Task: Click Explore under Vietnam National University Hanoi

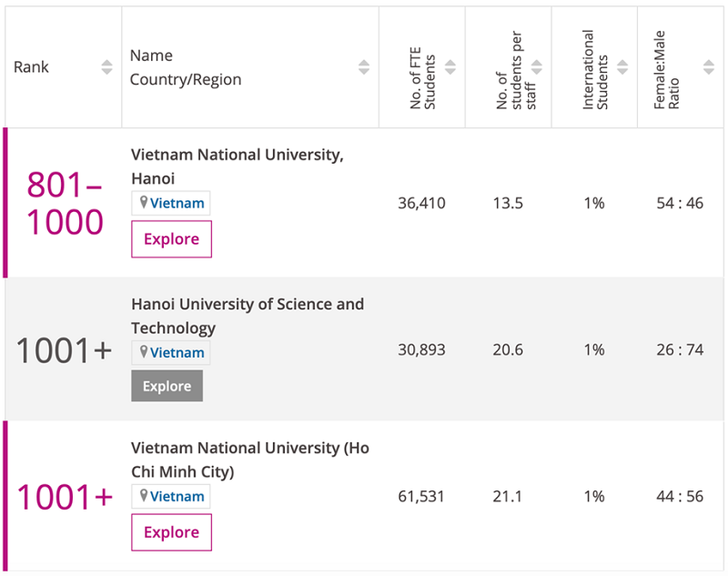Action: tap(171, 238)
